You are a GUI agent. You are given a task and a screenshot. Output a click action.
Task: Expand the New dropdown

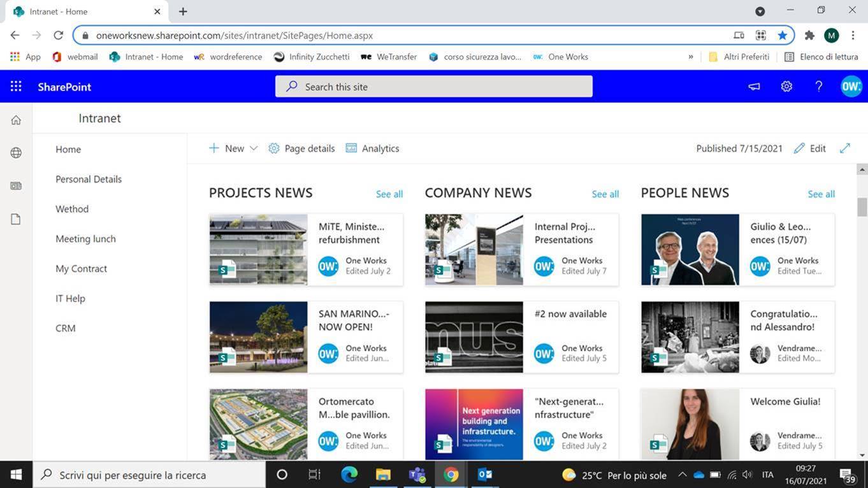(x=253, y=148)
